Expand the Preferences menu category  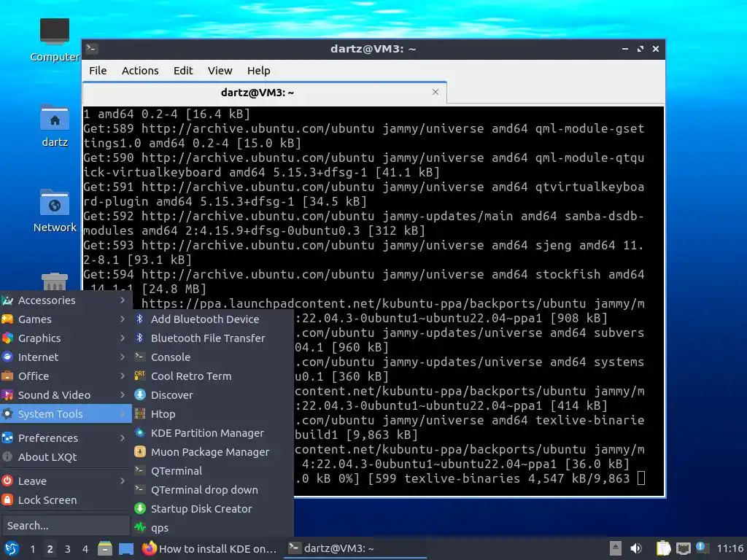[x=65, y=437]
